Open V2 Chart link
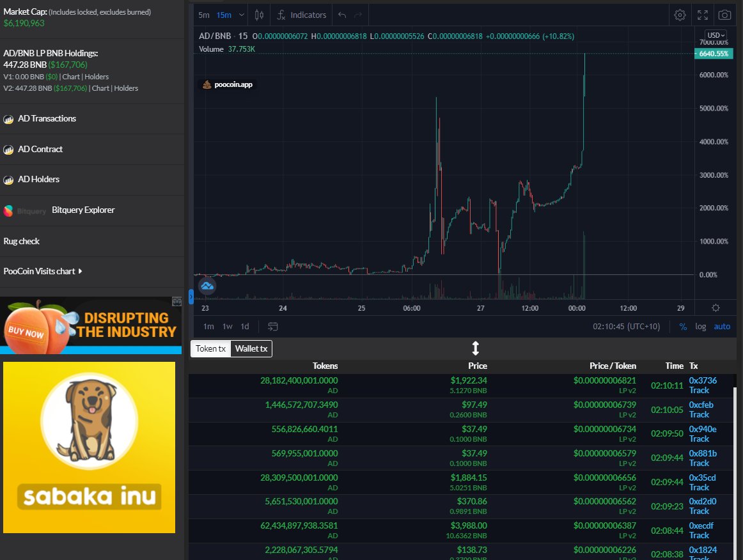Image resolution: width=743 pixels, height=560 pixels. [100, 88]
